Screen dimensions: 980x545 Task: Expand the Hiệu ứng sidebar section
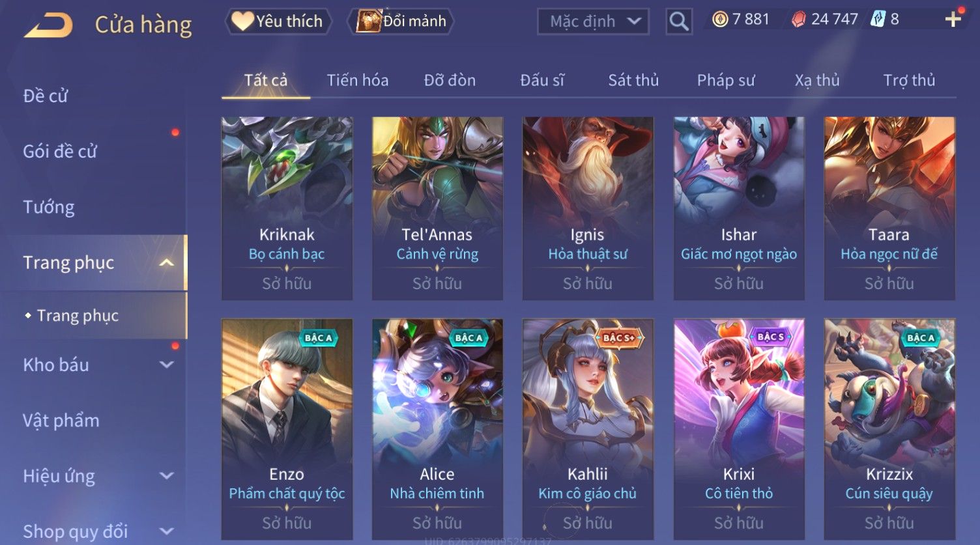pos(167,476)
